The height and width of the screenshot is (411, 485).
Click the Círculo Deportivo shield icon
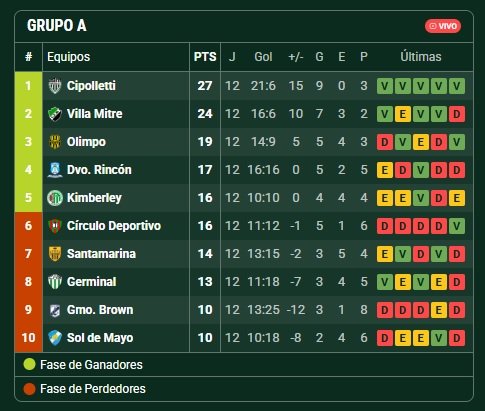point(55,226)
